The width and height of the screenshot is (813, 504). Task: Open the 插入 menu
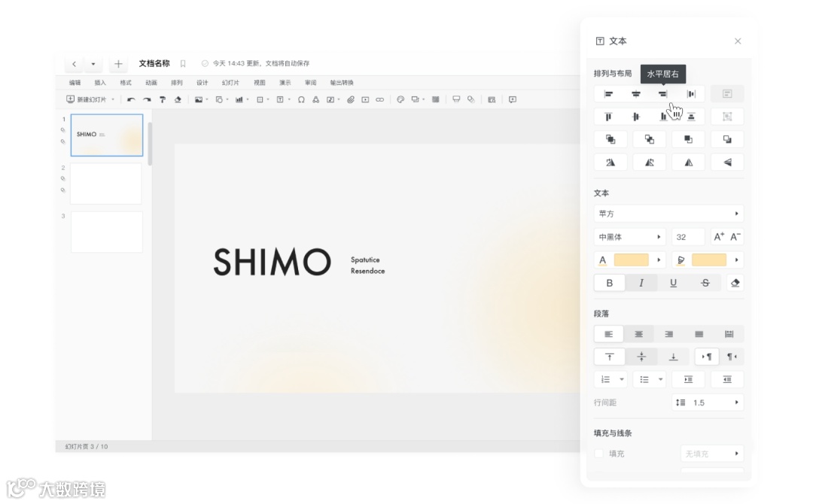(100, 83)
